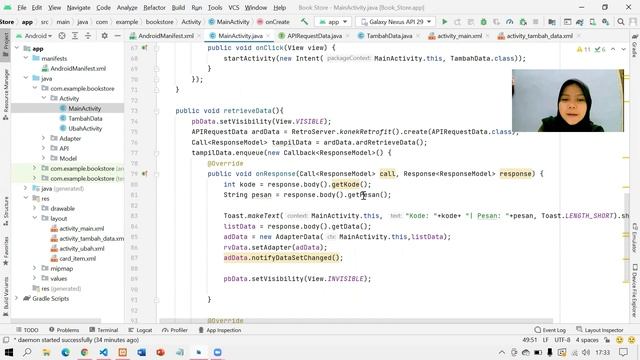Screen dimensions: 640x360
Task: Open Word from taskbar
Action: click(141, 352)
